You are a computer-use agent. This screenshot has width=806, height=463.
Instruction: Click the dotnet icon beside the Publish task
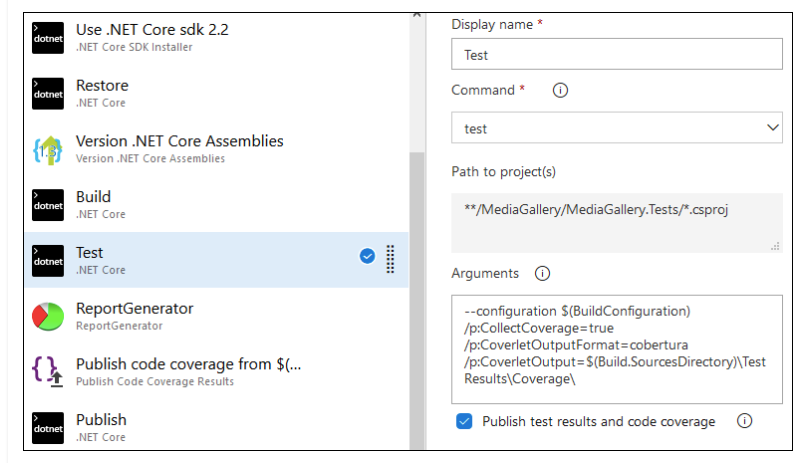[x=48, y=428]
